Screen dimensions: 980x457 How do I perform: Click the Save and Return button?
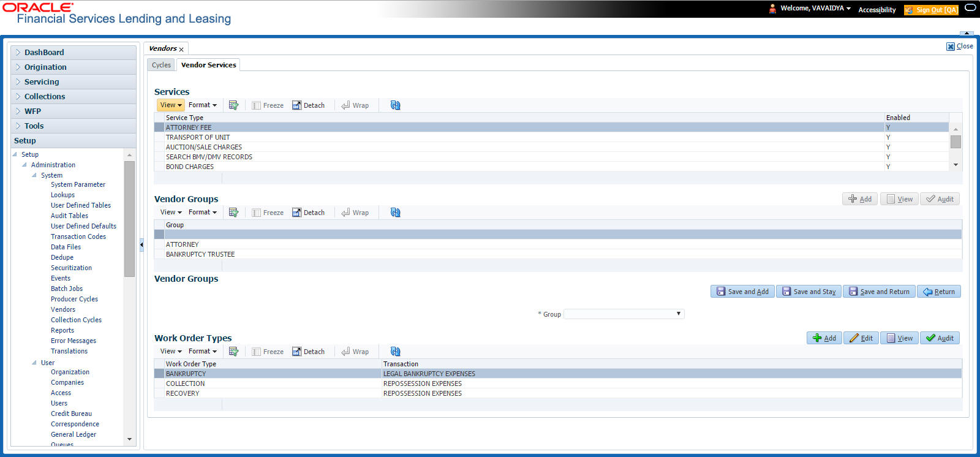click(879, 292)
